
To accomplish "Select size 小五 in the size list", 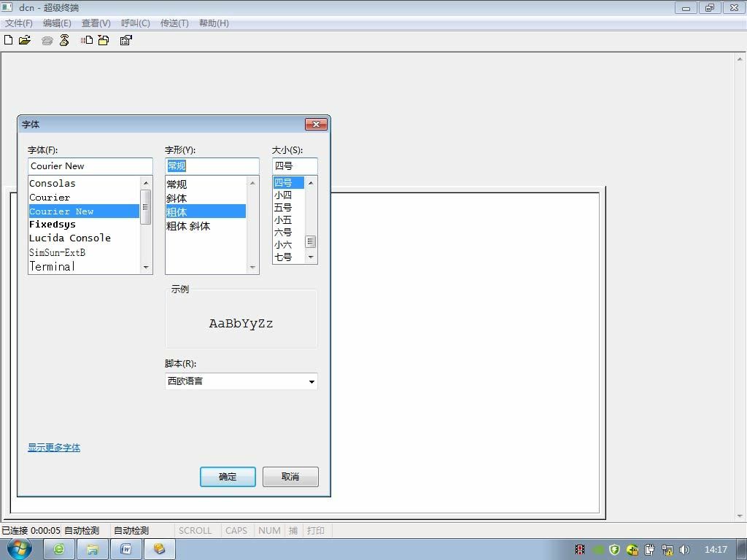I will 289,219.
